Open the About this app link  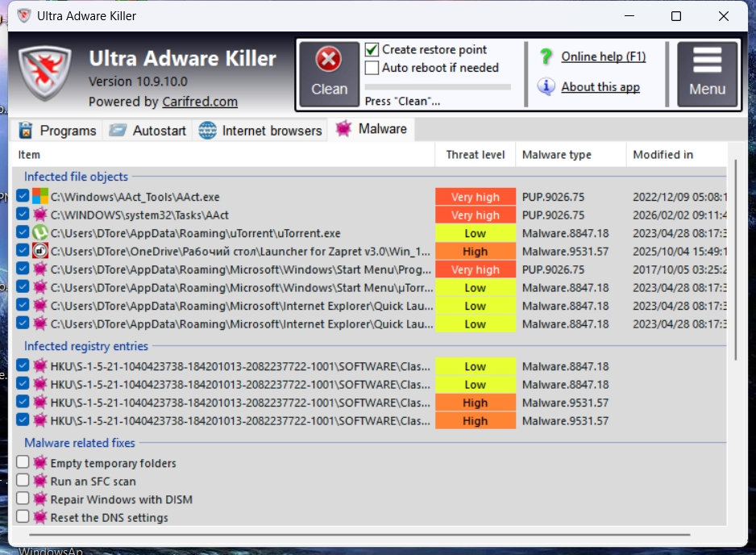[600, 87]
